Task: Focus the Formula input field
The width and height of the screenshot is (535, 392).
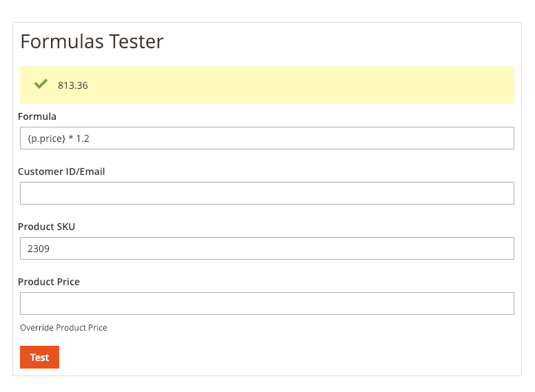Action: [267, 138]
